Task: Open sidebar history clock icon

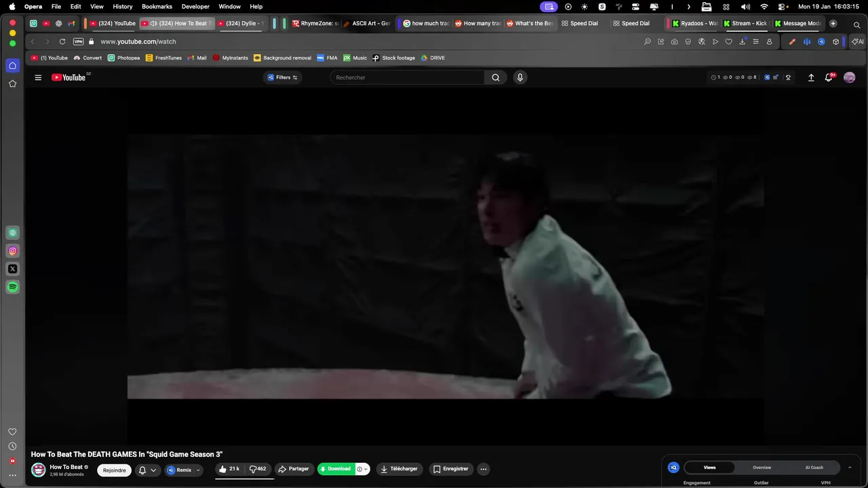Action: [12, 447]
